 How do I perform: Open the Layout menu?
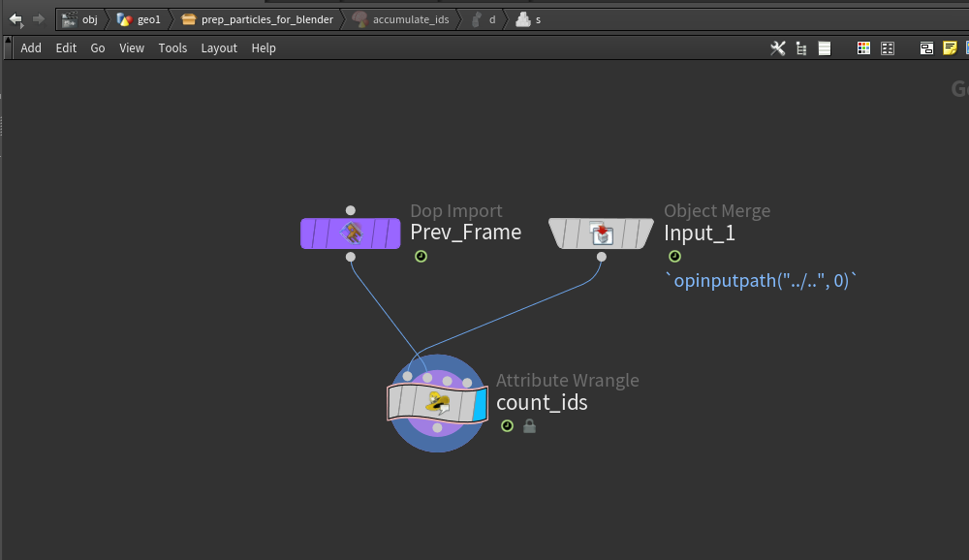coord(219,48)
